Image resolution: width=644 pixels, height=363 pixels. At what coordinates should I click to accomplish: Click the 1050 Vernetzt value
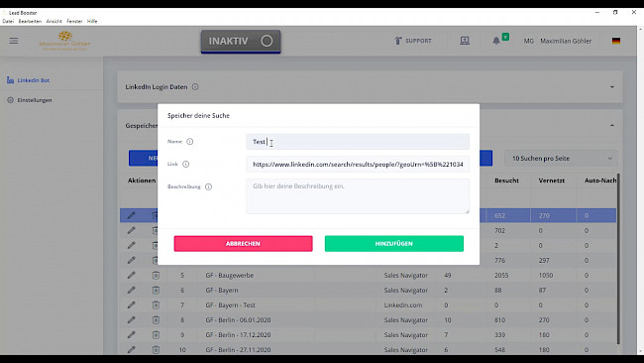(546, 275)
